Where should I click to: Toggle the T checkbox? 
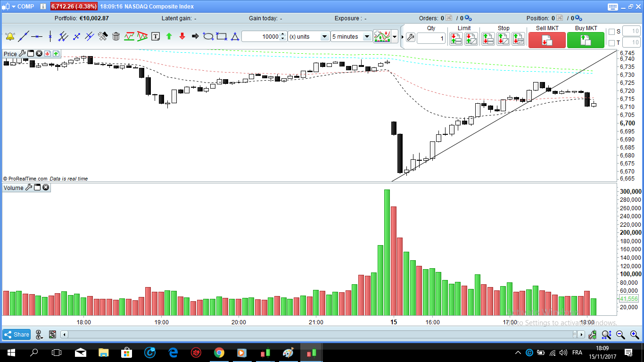click(612, 43)
